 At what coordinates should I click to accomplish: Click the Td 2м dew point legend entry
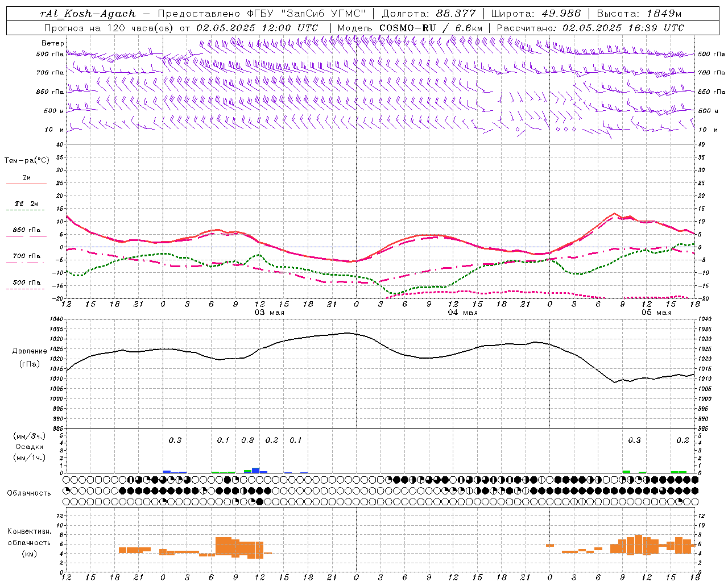(x=27, y=203)
